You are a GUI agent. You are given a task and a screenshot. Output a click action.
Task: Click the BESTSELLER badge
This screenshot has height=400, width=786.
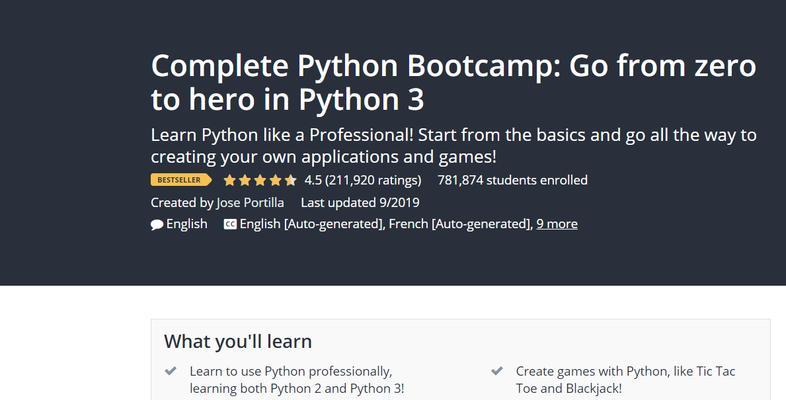181,180
